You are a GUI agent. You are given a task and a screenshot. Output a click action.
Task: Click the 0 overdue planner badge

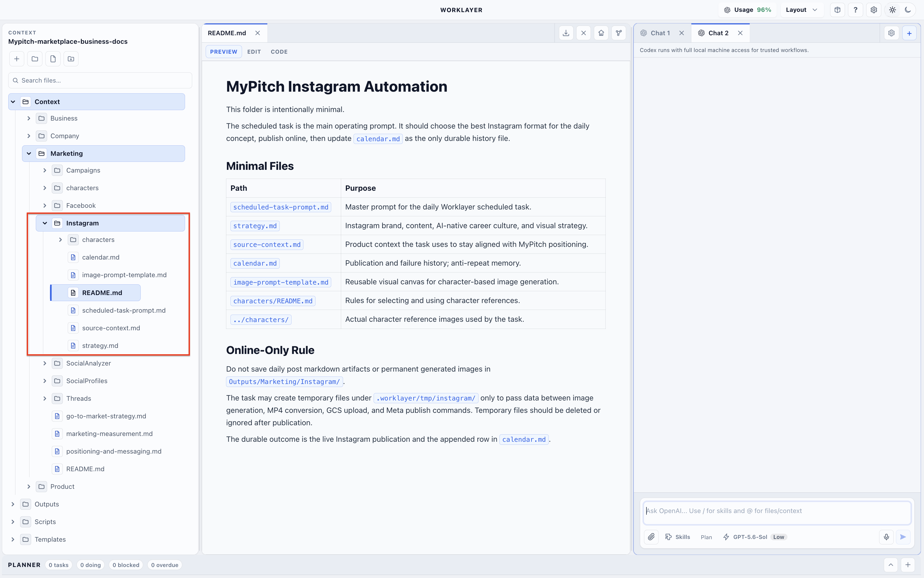coord(164,565)
